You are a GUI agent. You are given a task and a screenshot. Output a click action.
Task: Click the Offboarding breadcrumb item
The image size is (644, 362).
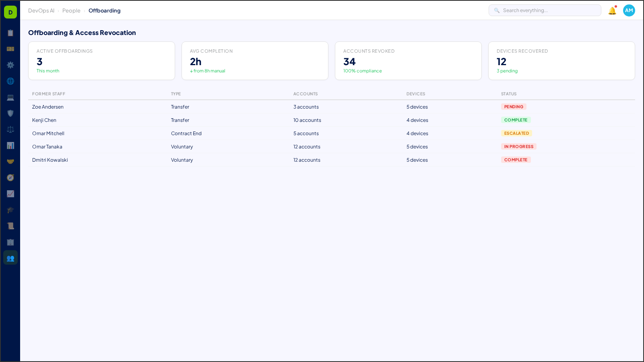[x=104, y=10]
